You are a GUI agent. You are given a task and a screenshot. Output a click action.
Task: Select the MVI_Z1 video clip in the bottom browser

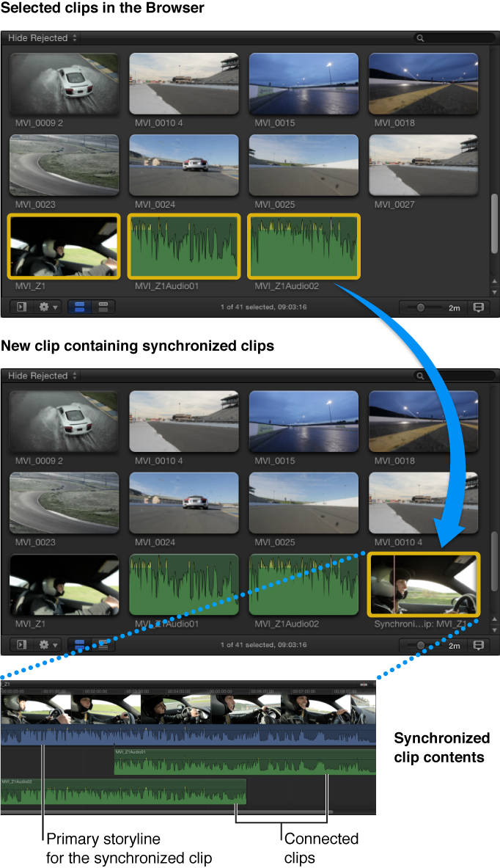[x=65, y=585]
